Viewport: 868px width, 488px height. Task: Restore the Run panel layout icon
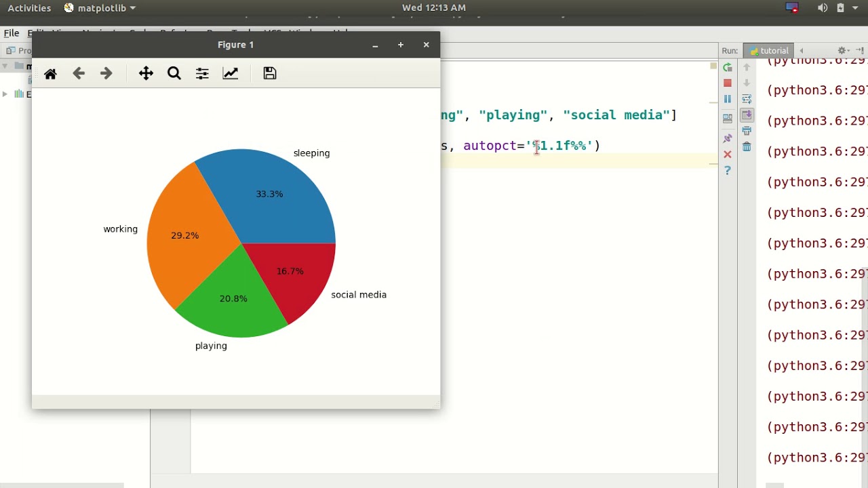728,118
